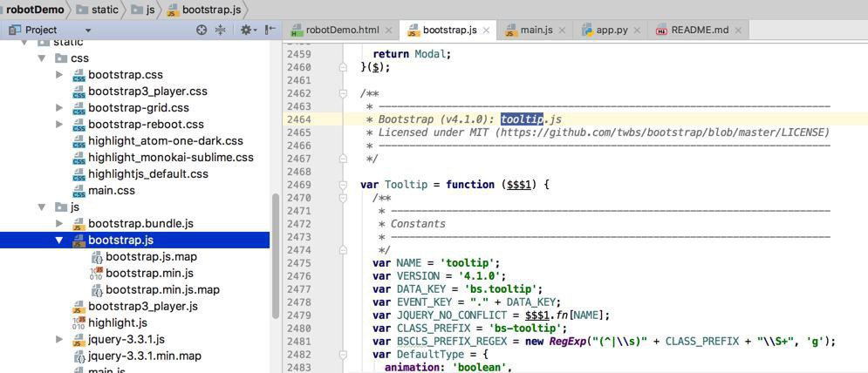Open the Project view dropdown
Image resolution: width=868 pixels, height=373 pixels.
point(88,31)
